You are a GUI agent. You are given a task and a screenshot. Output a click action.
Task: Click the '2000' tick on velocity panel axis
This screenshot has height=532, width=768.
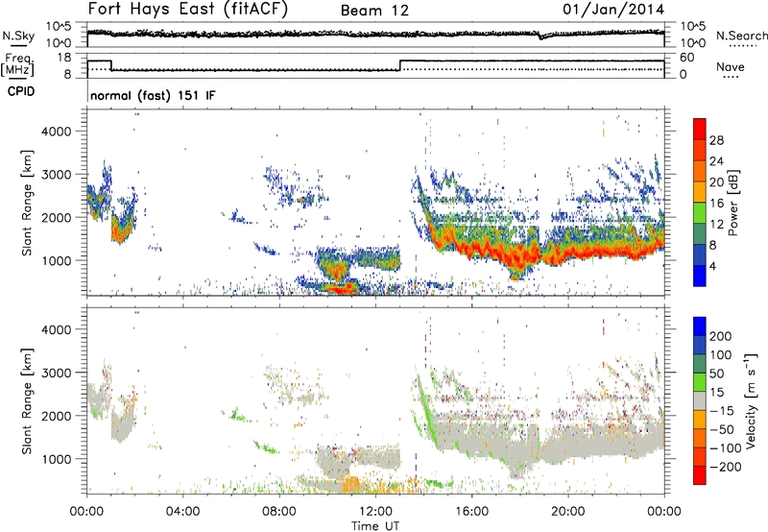click(x=57, y=416)
